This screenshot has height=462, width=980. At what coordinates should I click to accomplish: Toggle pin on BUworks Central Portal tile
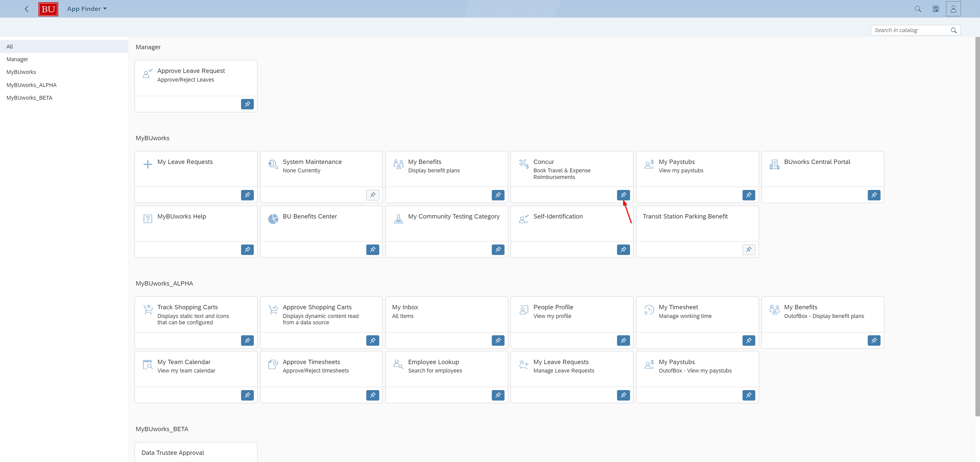[874, 195]
